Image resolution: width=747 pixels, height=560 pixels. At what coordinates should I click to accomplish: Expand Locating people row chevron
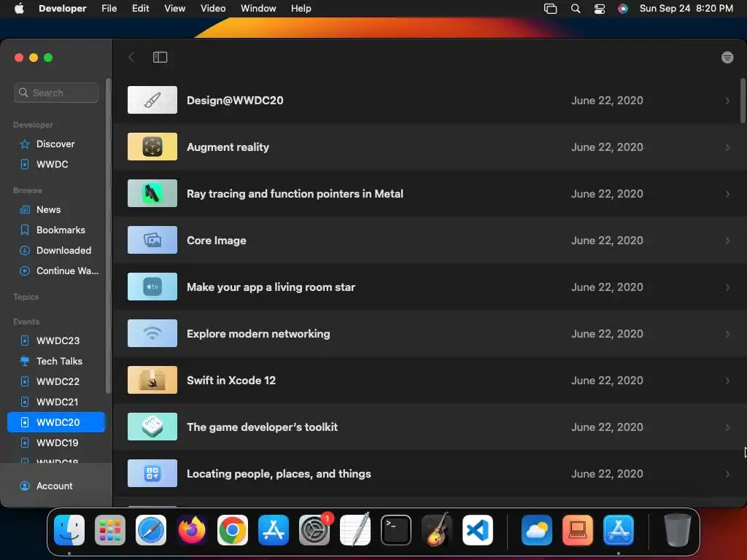pyautogui.click(x=727, y=474)
